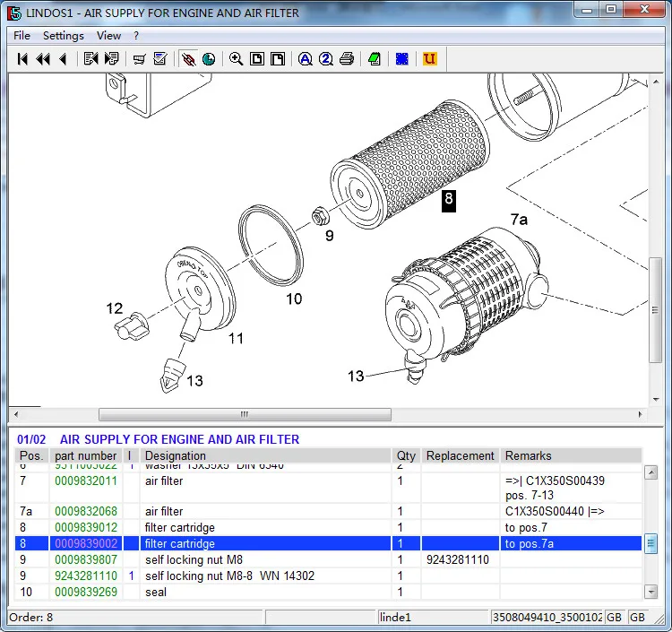Image resolution: width=672 pixels, height=632 pixels.
Task: Click the printer icon in toolbar
Action: pyautogui.click(x=347, y=59)
